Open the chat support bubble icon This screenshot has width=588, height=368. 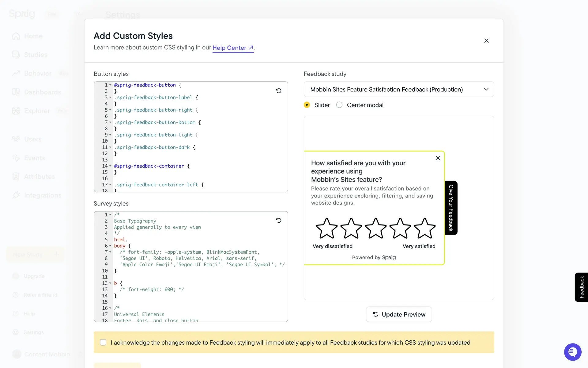tap(572, 352)
